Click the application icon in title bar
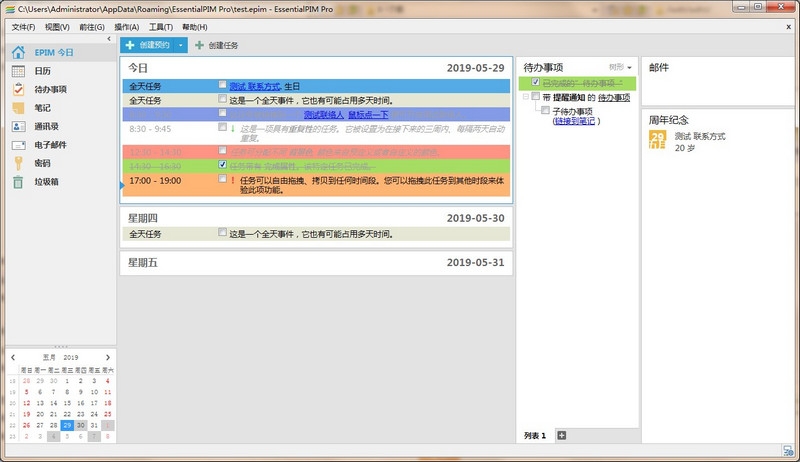Viewport: 800px width, 462px height. [10, 9]
